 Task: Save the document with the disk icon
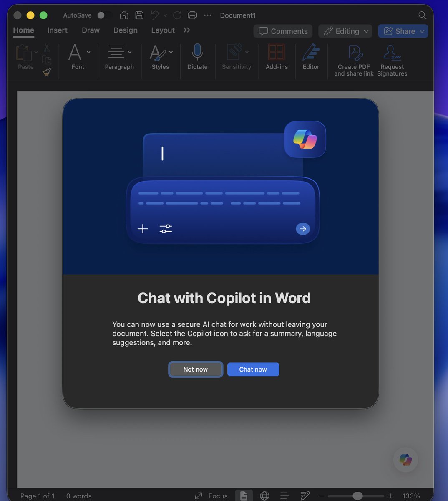139,15
